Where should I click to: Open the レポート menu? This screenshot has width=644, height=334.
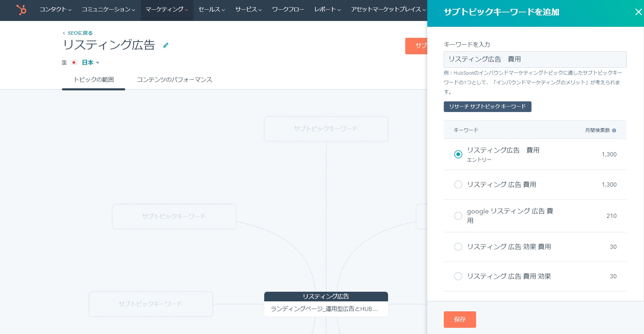[x=328, y=10]
